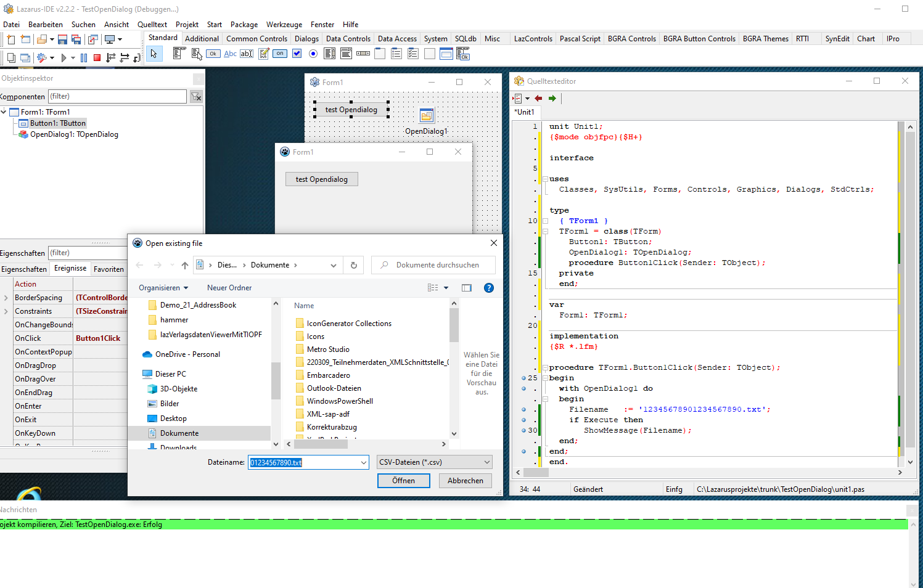The height and width of the screenshot is (588, 923).
Task: Pick the TLabel component icon
Action: click(230, 54)
